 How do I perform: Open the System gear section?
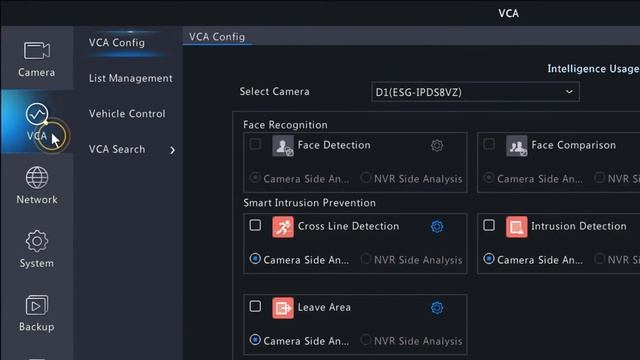[37, 249]
